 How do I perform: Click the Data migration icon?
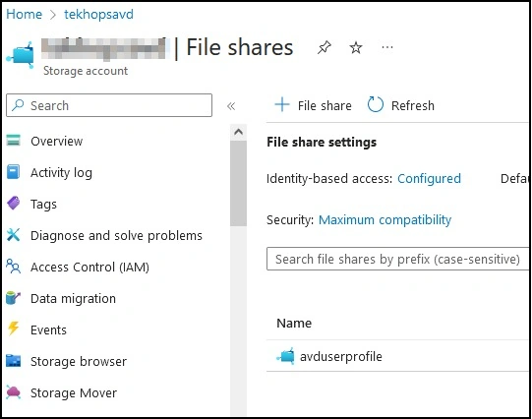[14, 298]
